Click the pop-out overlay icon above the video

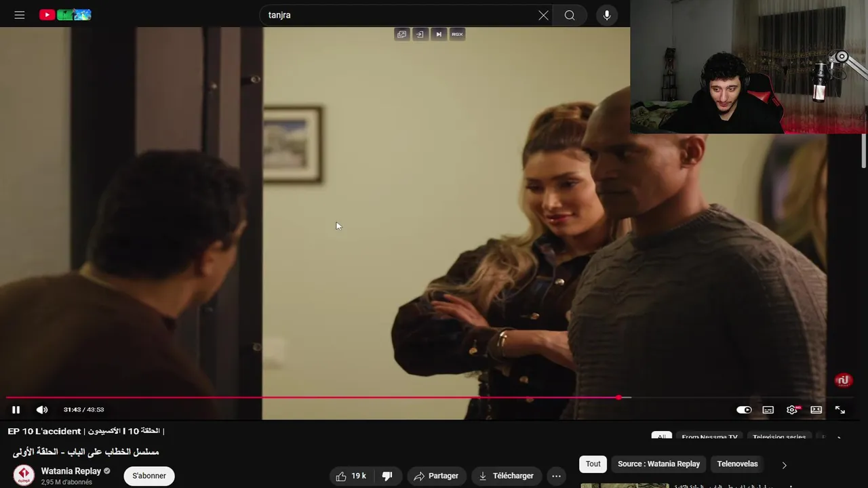(402, 34)
